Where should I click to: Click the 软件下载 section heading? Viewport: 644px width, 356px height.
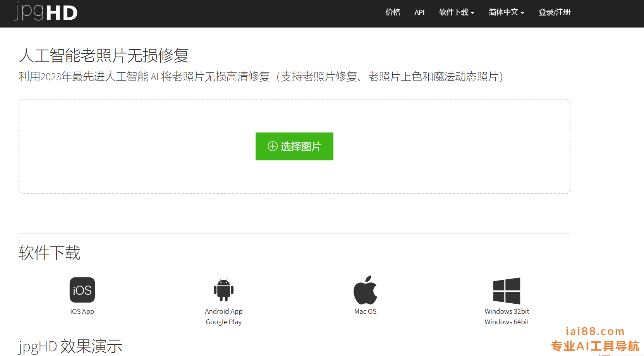pos(50,253)
